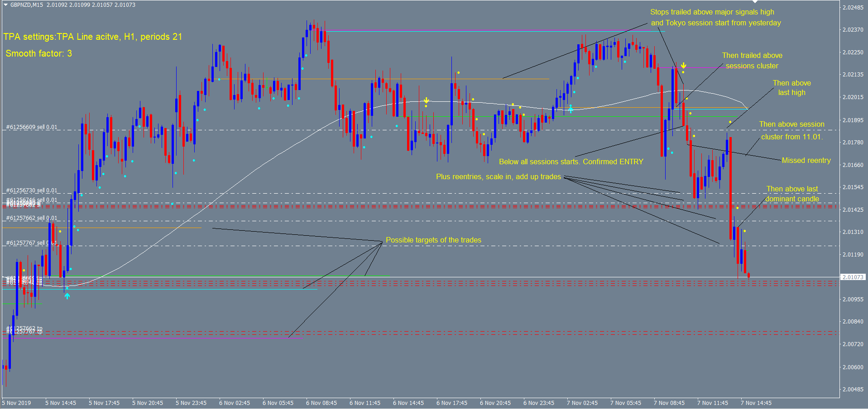This screenshot has width=868, height=409.
Task: Click the "6 Nov 08:45" time axis label
Action: coord(321,403)
